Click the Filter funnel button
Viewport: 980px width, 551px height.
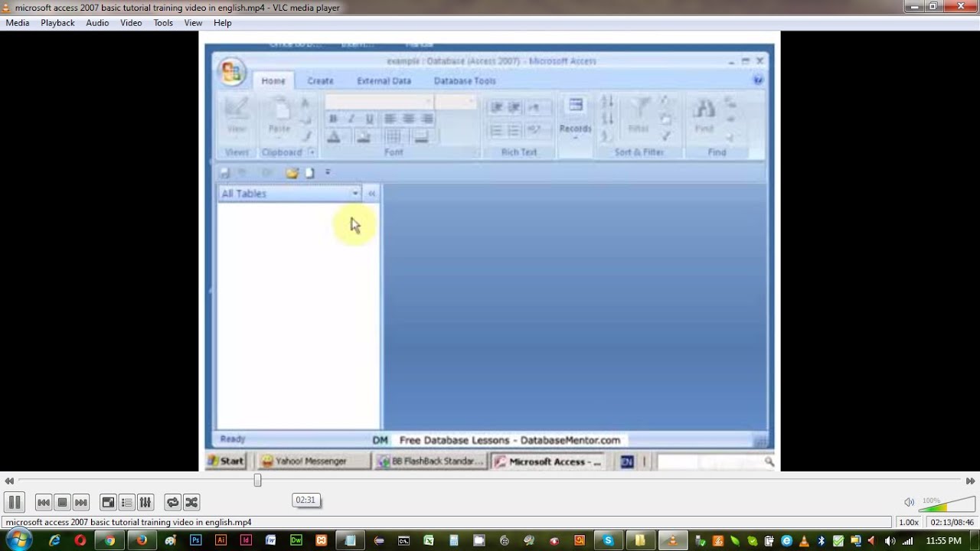(638, 115)
